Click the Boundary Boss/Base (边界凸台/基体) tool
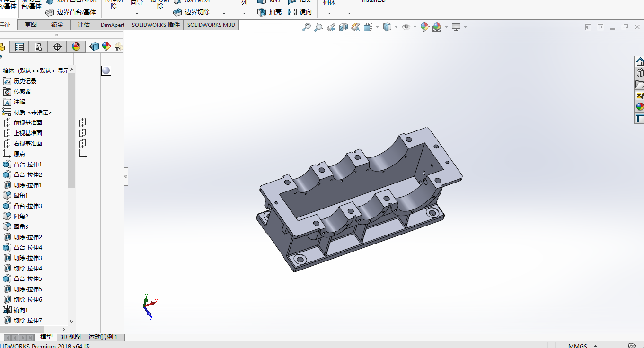Viewport: 644px width, 348px height. coord(71,12)
